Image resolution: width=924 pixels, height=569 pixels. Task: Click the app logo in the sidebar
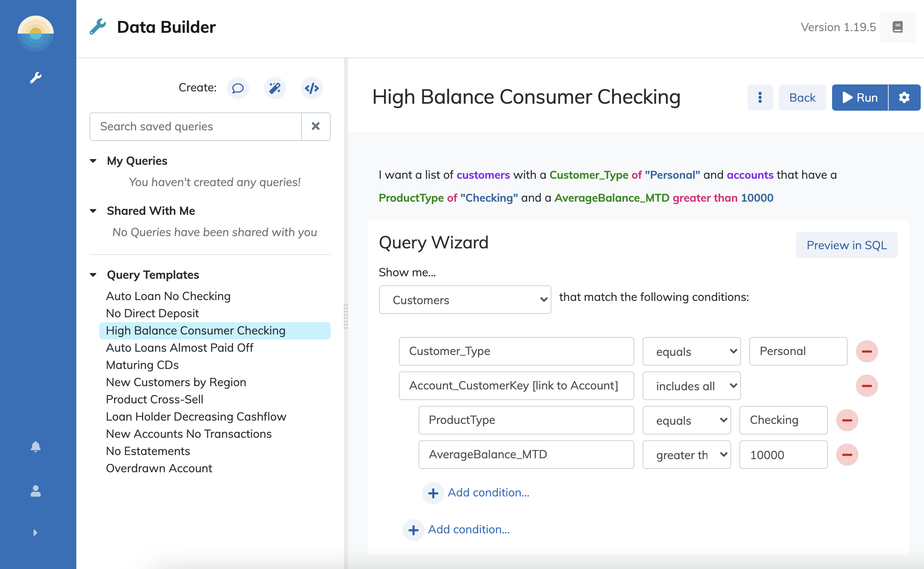pyautogui.click(x=36, y=33)
